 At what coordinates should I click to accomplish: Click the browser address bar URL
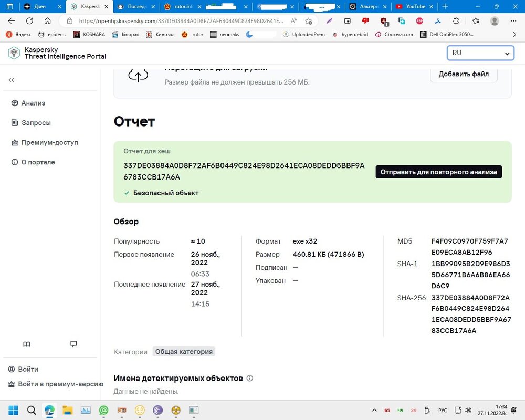pyautogui.click(x=178, y=21)
